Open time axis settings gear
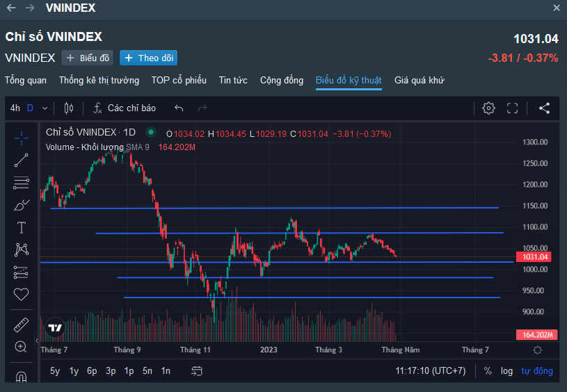Viewport: 567px width, 392px height. 538,350
